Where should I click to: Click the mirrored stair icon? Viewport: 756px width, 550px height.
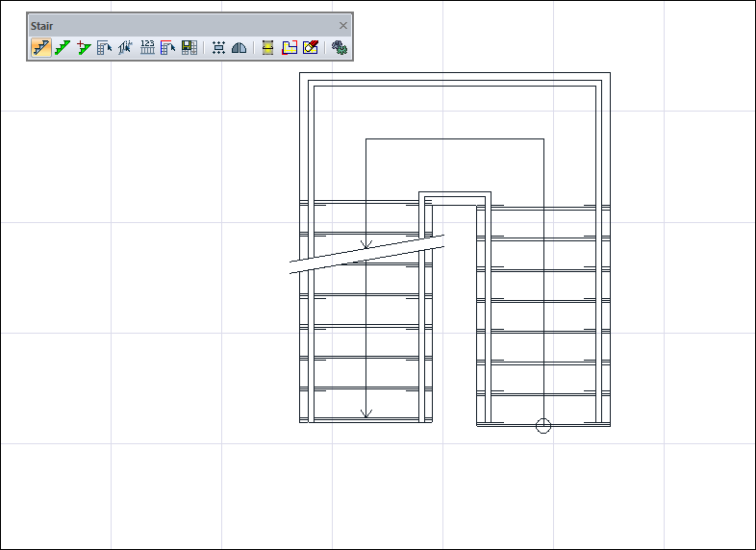point(125,47)
